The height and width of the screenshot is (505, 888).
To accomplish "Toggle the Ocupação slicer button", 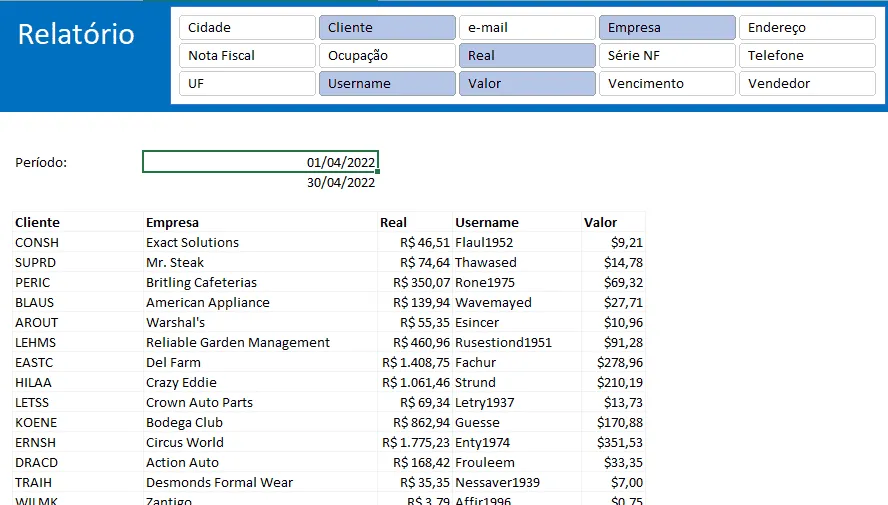I will pyautogui.click(x=387, y=55).
